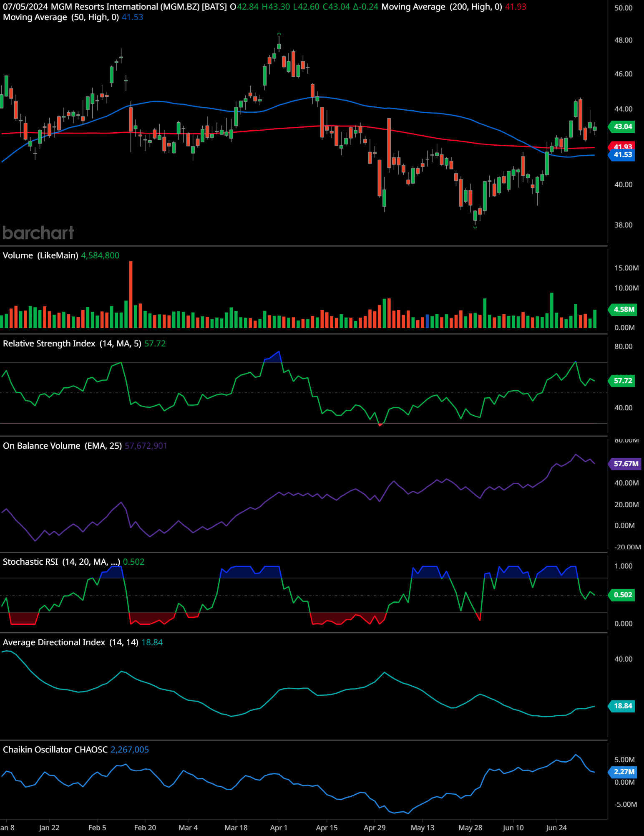Click the Moving Average (50, High, 0) label

pos(61,17)
